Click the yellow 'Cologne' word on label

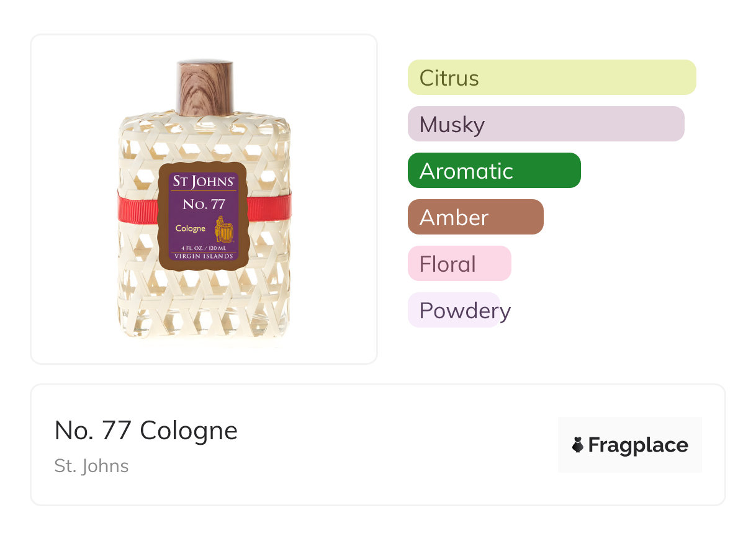(x=190, y=228)
